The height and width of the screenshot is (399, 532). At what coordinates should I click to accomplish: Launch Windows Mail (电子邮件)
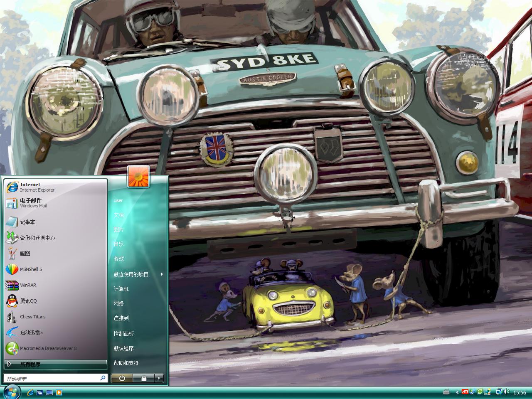point(56,203)
